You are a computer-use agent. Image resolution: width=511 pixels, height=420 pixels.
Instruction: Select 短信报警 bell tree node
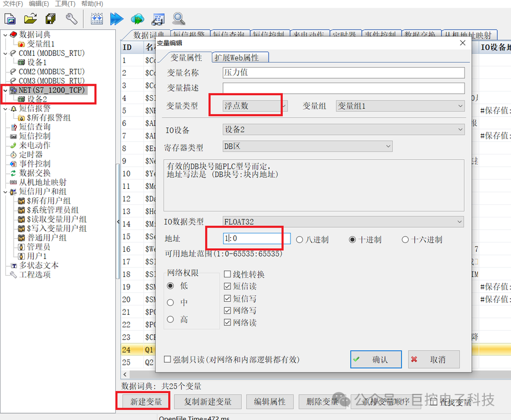coord(34,108)
